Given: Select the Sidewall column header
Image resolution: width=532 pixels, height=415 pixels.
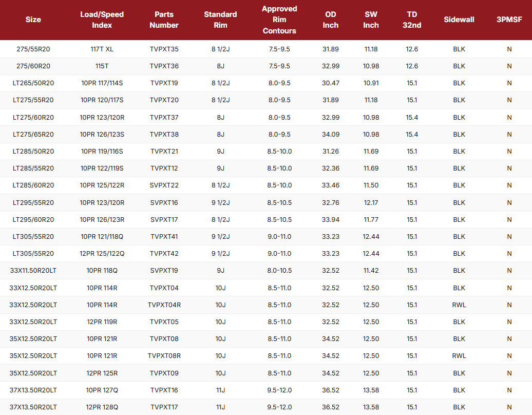Looking at the screenshot, I should tap(459, 20).
